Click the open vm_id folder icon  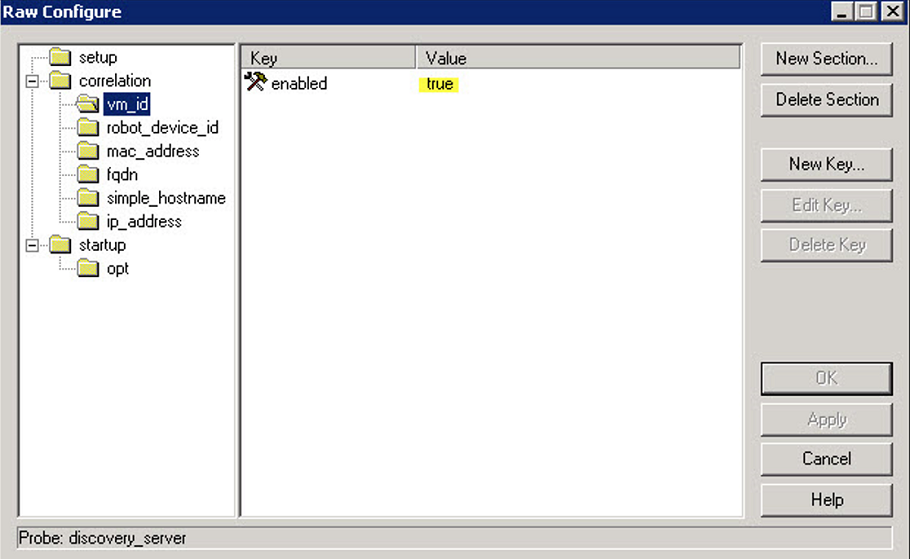pos(88,104)
